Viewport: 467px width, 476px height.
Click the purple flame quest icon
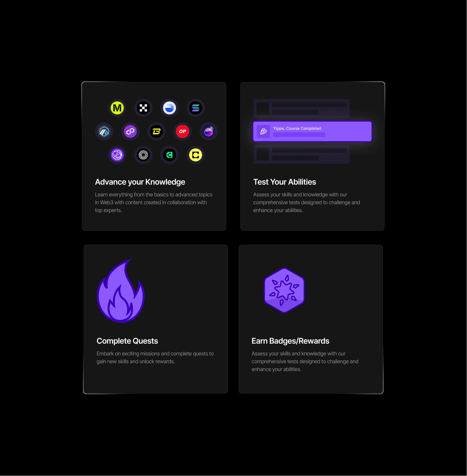pyautogui.click(x=121, y=291)
